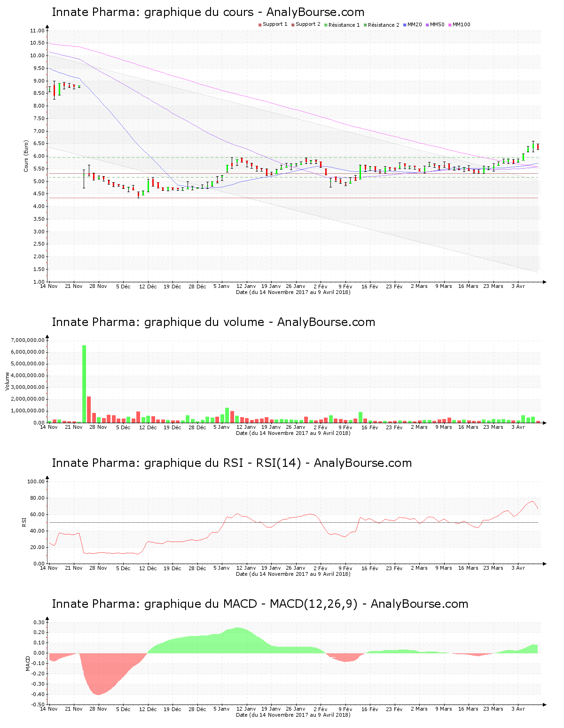Screen dimensions: 564x728
Task: Click '5 Janv' date on volume chart axis
Action: click(221, 427)
